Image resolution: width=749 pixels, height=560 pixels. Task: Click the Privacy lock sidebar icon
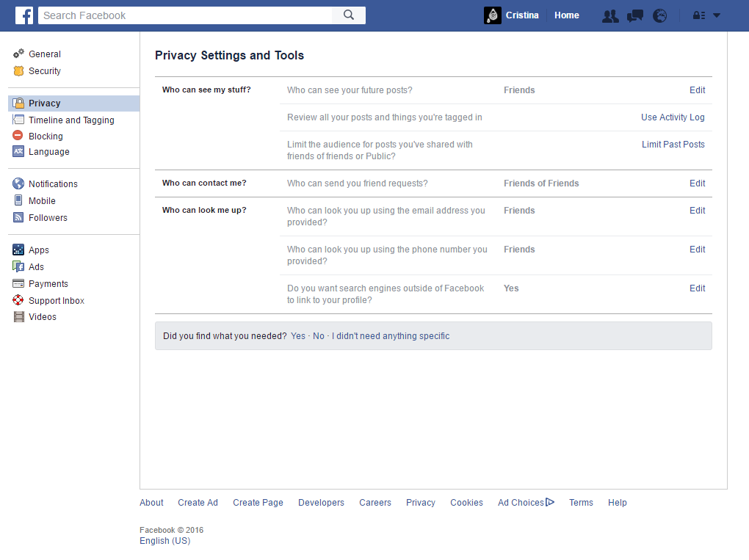18,103
